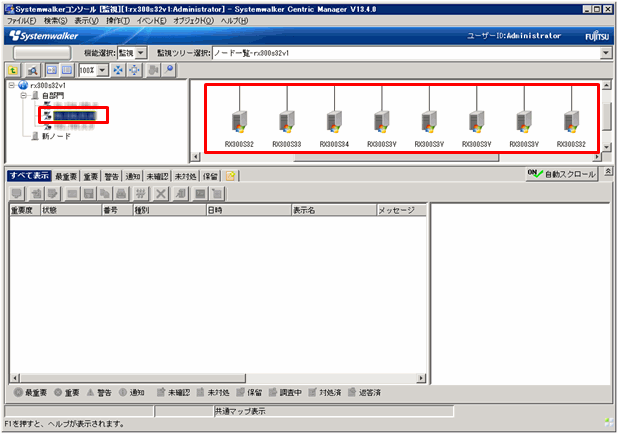Switch to the すべて表示 event tab
This screenshot has width=618, height=434.
[x=30, y=176]
